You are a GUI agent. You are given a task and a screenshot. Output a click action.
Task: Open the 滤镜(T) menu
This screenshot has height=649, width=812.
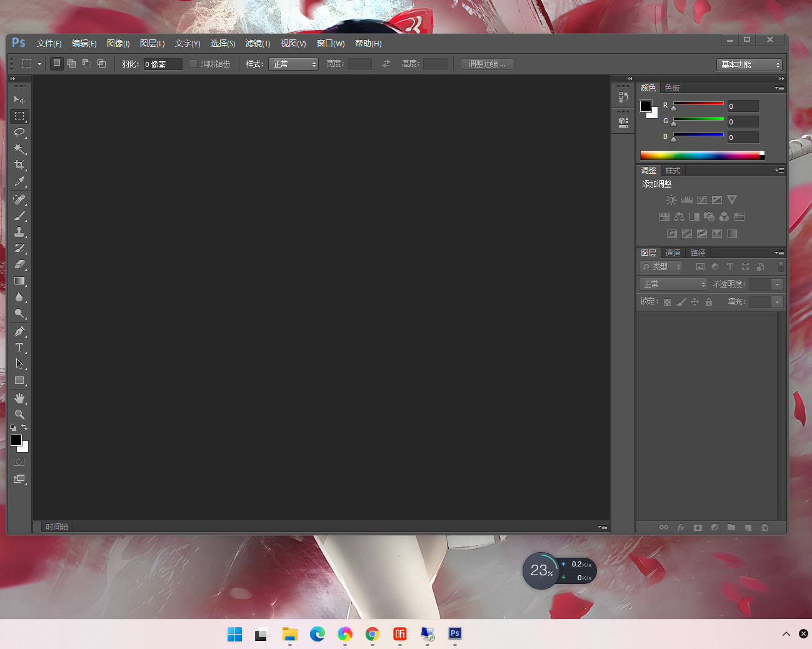tap(258, 43)
